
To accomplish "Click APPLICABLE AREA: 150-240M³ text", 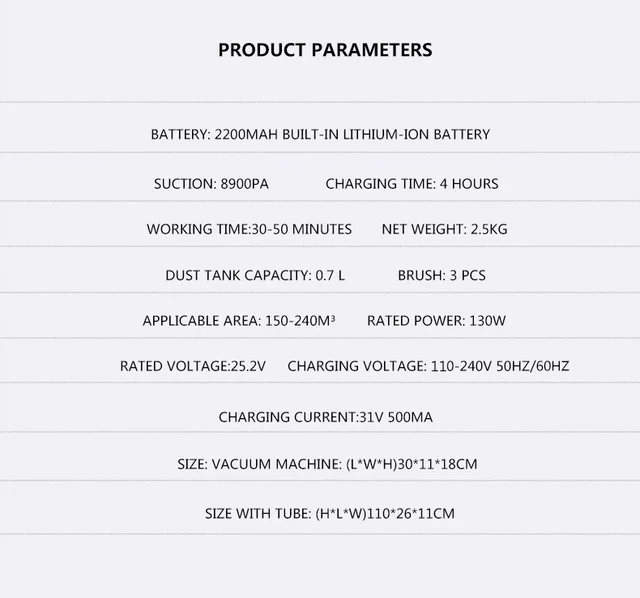I will [x=238, y=321].
